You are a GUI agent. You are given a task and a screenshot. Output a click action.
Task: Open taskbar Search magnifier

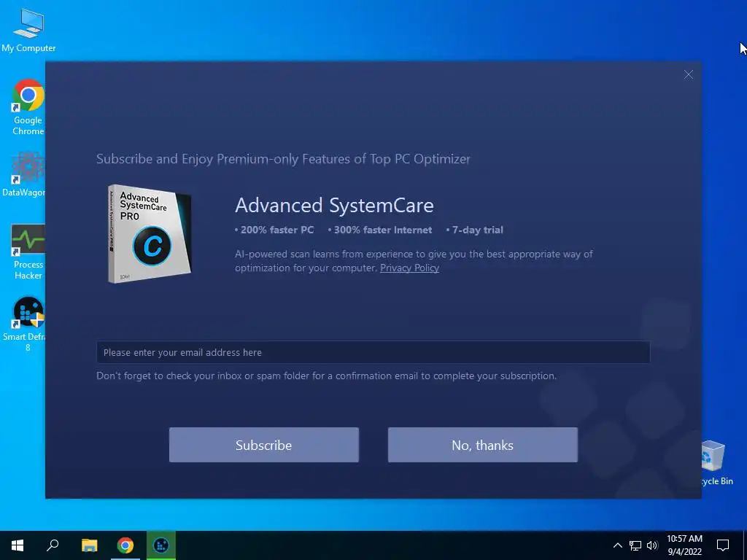(53, 545)
